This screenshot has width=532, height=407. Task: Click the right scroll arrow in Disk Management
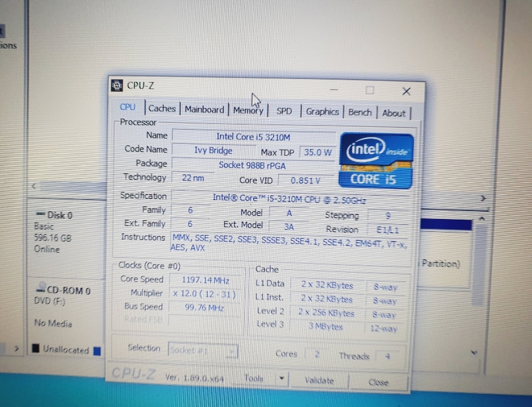[483, 198]
